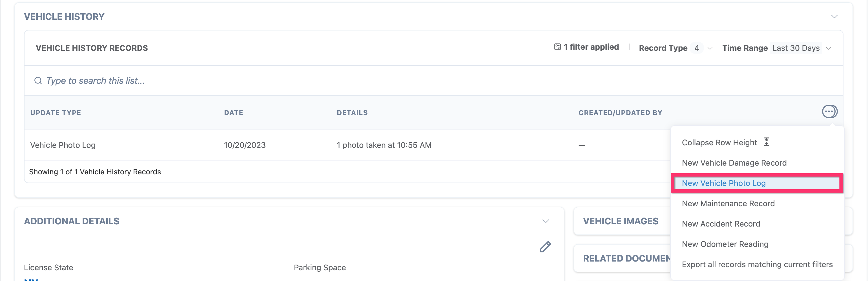The width and height of the screenshot is (868, 281).
Task: Click the search magnifier icon
Action: coord(38,81)
